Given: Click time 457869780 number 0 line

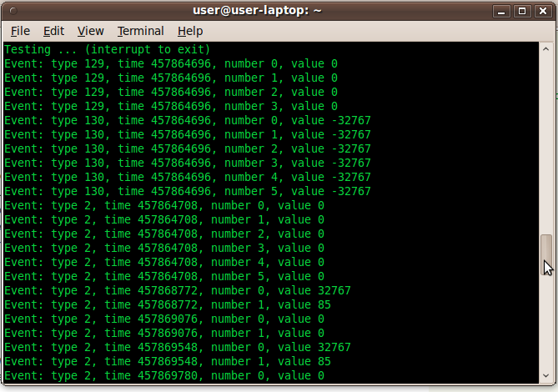Looking at the screenshot, I should coord(164,375).
